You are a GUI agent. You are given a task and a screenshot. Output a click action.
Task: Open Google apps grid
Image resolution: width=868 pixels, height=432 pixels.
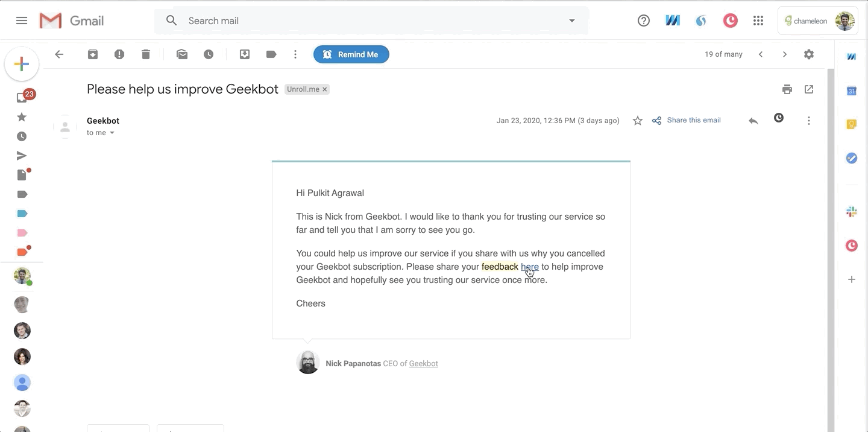(x=758, y=21)
